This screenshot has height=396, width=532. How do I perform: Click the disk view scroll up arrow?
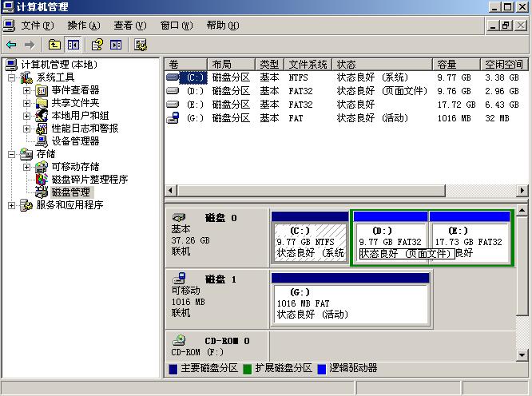point(522,210)
